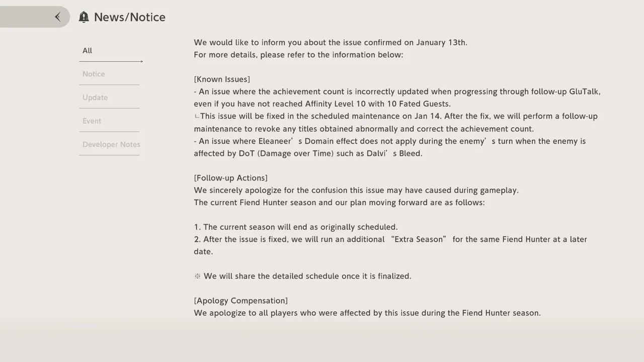Click the Eleaneer's Domain effect issue line
The image size is (644, 362).
(389, 141)
